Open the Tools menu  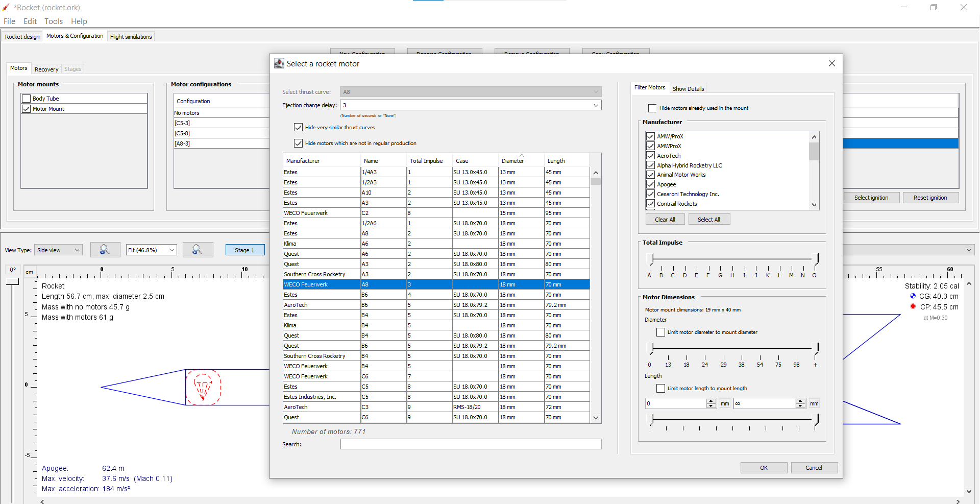[x=53, y=21]
